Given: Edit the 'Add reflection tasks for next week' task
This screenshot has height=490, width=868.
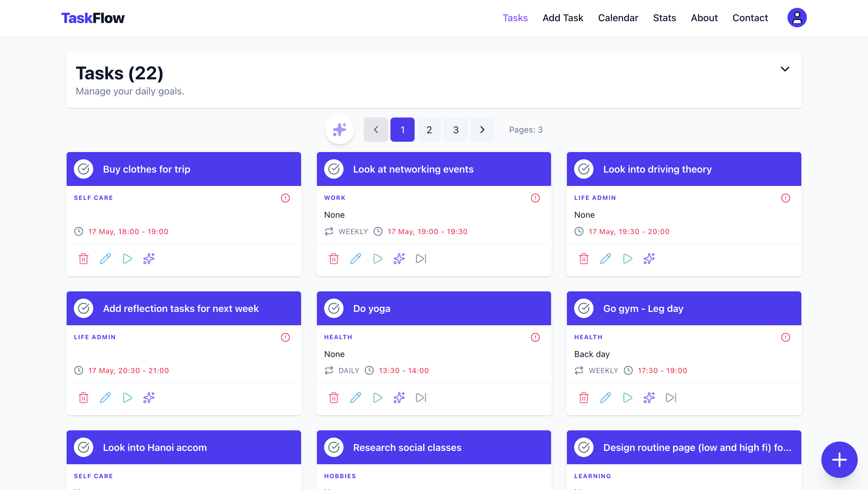Looking at the screenshot, I should 105,398.
